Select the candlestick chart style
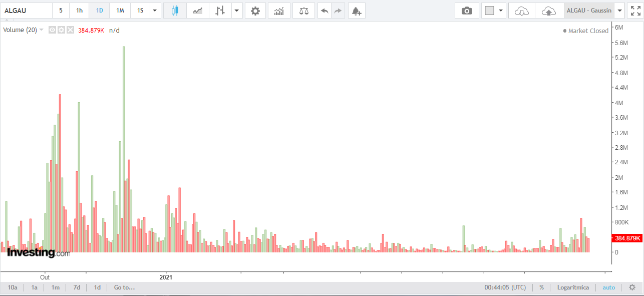This screenshot has width=644, height=296. tap(175, 11)
